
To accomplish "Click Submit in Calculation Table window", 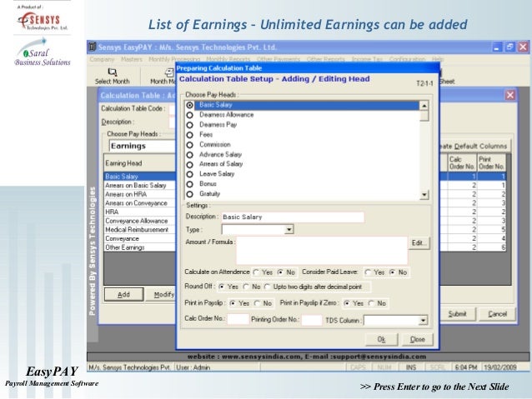I will point(457,314).
